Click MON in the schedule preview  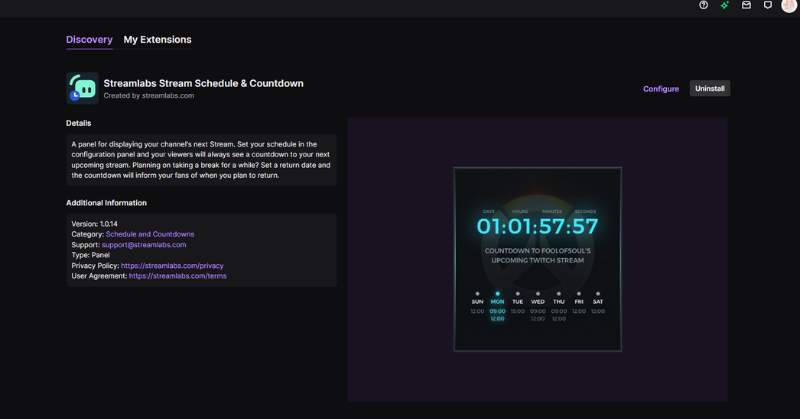pyautogui.click(x=497, y=302)
